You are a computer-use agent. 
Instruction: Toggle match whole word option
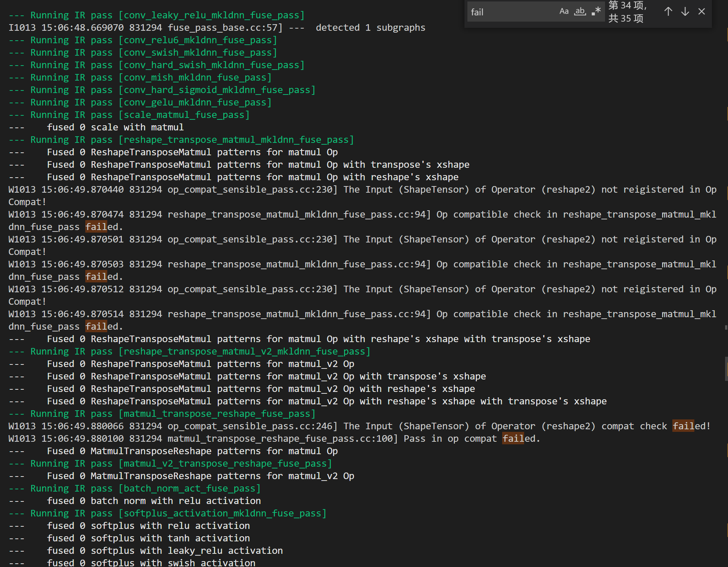coord(579,11)
